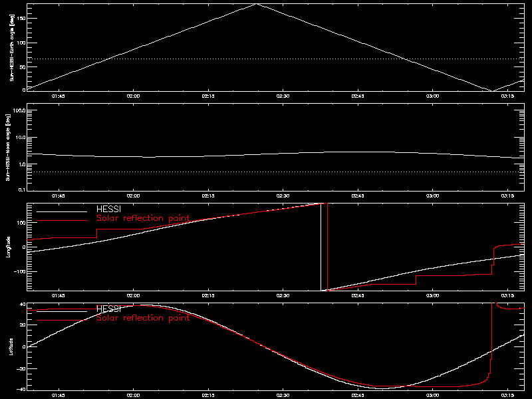Click 03:15 time label under Latitude plot

click(507, 395)
